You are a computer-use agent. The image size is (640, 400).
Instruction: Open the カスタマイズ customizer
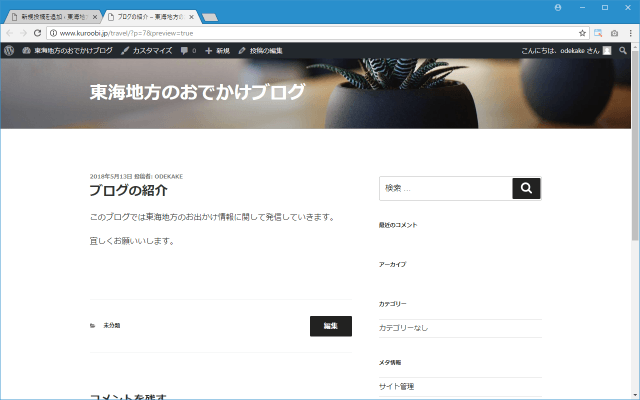click(x=147, y=51)
